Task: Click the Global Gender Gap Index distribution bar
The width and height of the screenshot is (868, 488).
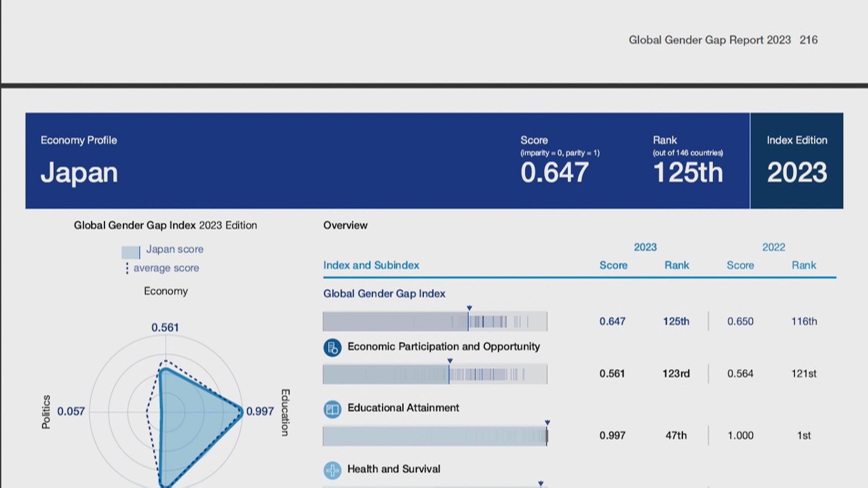Action: point(434,322)
